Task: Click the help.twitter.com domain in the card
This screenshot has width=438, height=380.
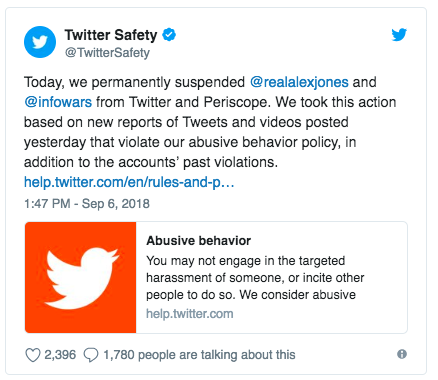Action: click(190, 314)
